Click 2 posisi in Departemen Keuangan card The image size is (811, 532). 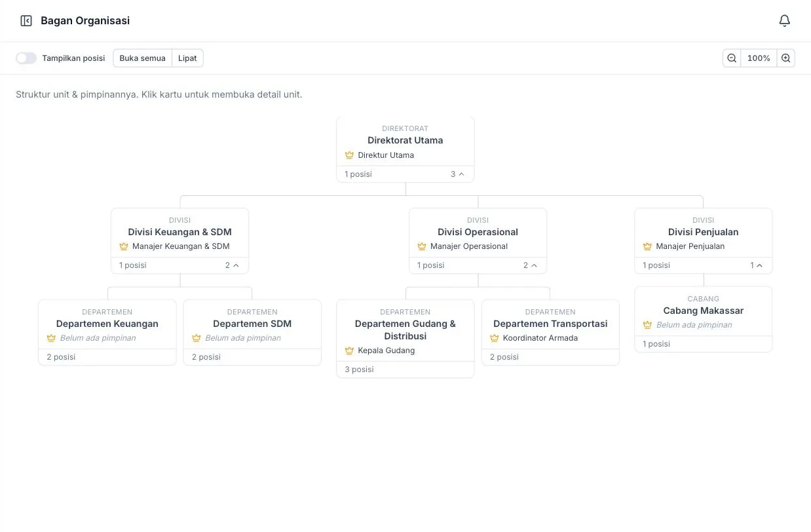pos(61,357)
